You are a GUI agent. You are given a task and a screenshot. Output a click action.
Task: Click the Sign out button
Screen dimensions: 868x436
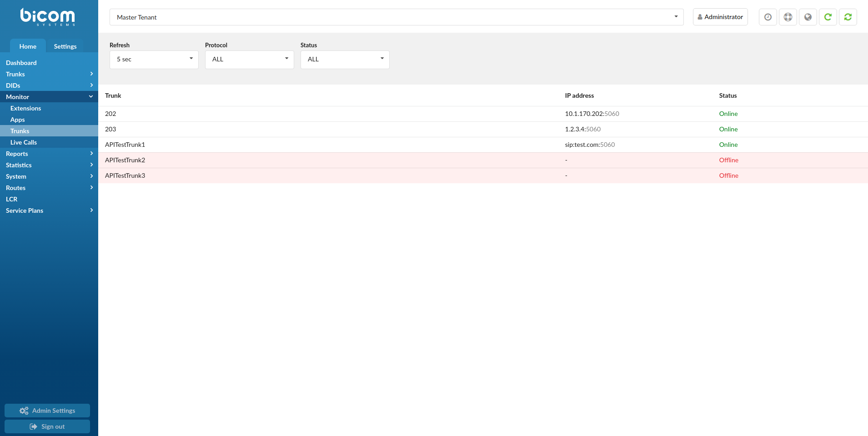[x=47, y=426]
